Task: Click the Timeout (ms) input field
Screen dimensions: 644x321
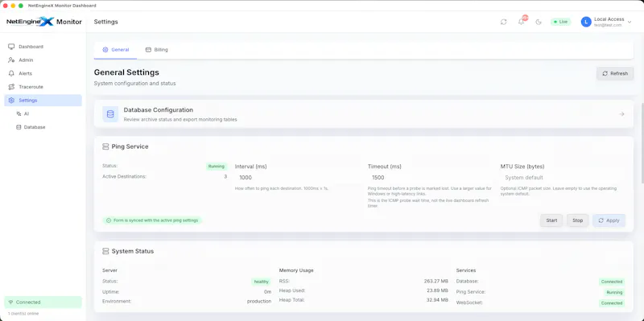Action: pos(430,178)
